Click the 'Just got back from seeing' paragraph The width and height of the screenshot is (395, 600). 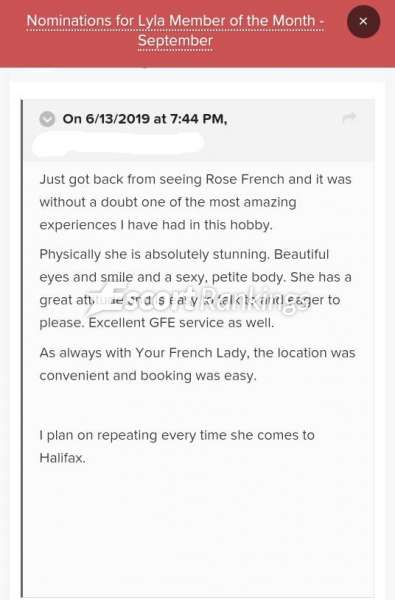tap(195, 202)
